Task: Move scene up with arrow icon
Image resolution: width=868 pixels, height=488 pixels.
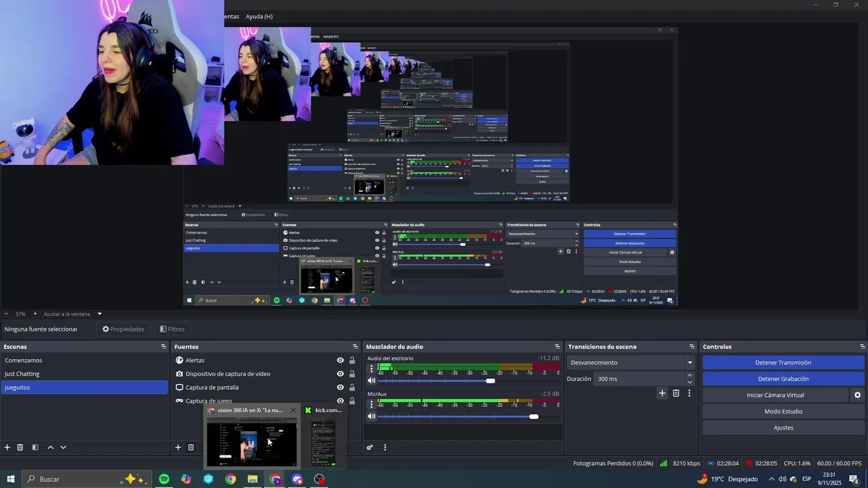Action: [50, 447]
